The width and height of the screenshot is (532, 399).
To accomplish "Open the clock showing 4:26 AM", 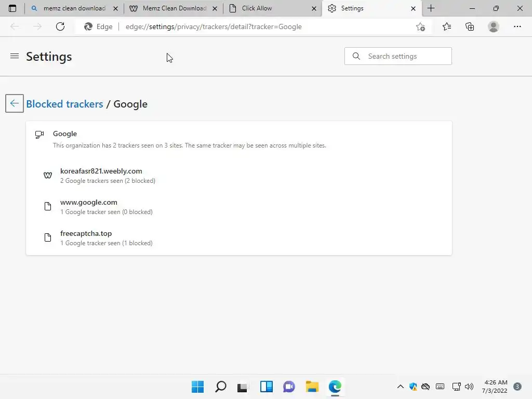I will coord(495,387).
